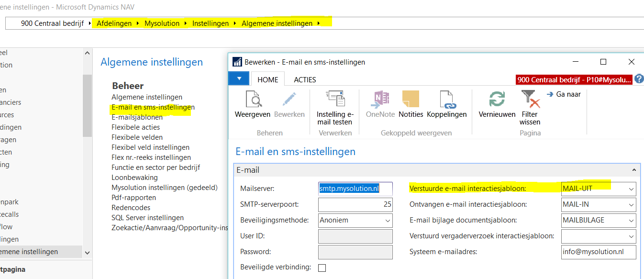The width and height of the screenshot is (644, 279).
Task: Click Mysolution in the breadcrumb
Action: point(162,23)
